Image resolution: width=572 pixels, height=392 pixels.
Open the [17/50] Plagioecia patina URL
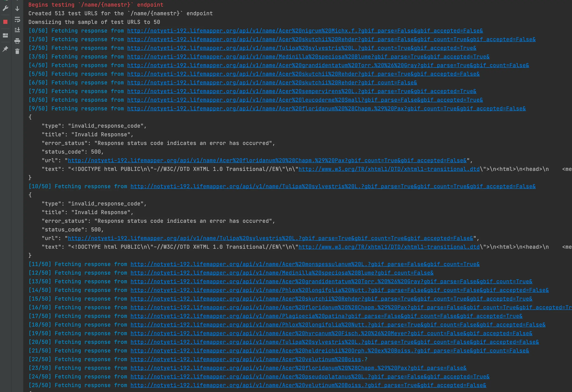pos(326,316)
